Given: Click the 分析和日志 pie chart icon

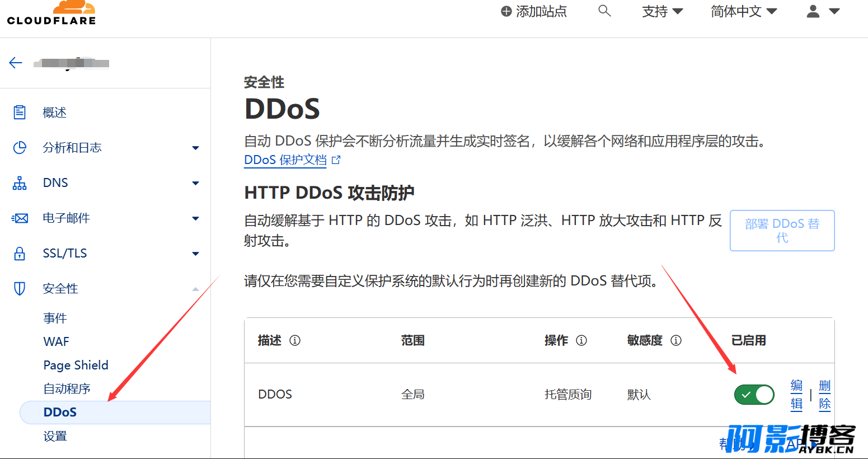Looking at the screenshot, I should pos(20,148).
